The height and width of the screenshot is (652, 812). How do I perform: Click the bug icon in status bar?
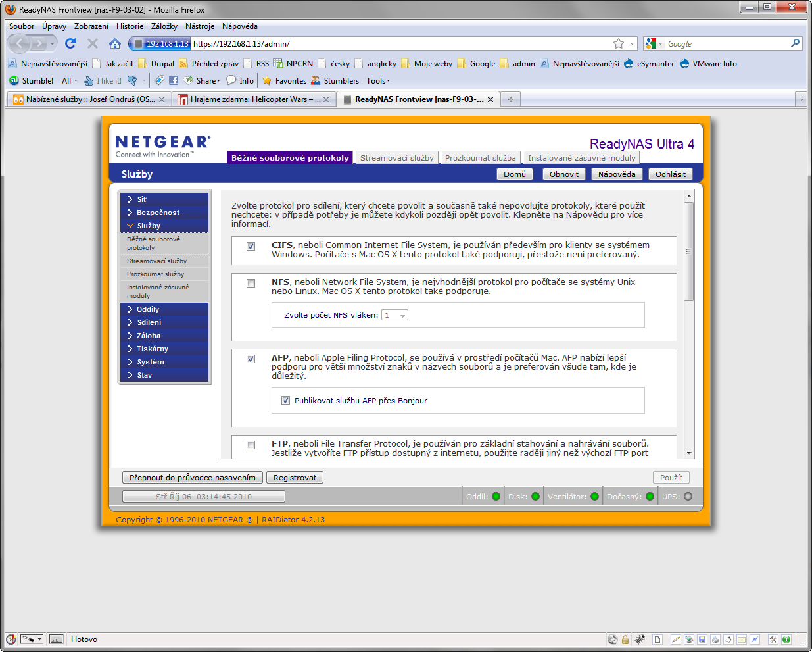pos(640,639)
